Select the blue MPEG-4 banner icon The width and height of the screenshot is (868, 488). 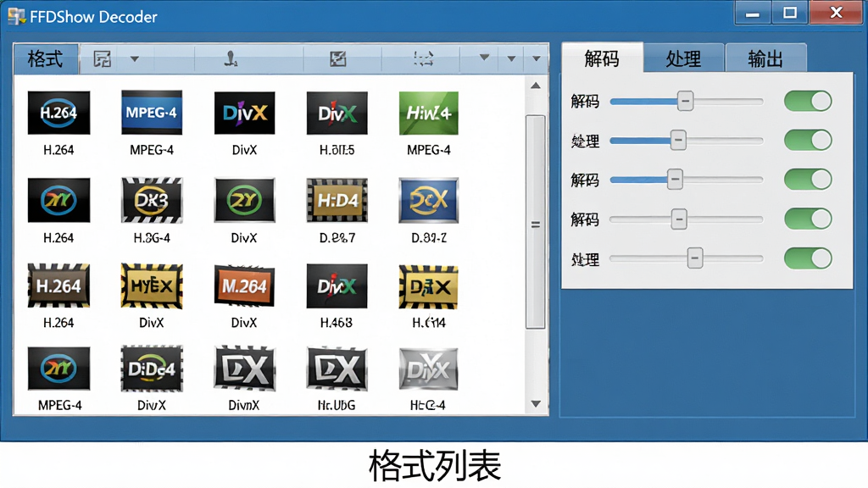click(152, 113)
